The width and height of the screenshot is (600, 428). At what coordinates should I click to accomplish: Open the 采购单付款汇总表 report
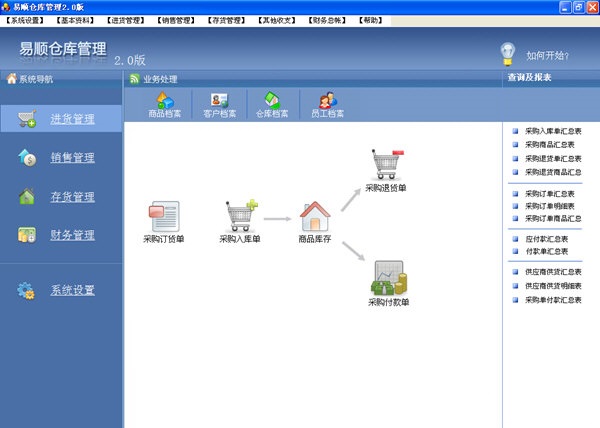553,300
